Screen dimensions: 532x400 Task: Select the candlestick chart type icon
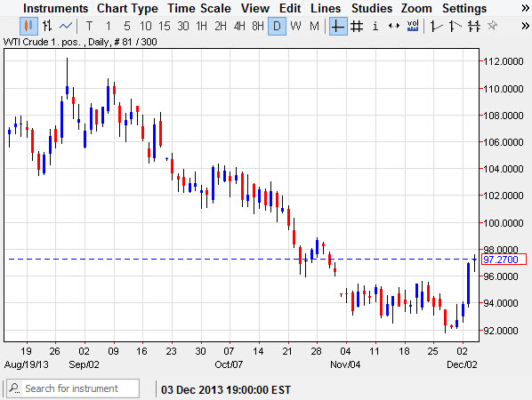(28, 26)
